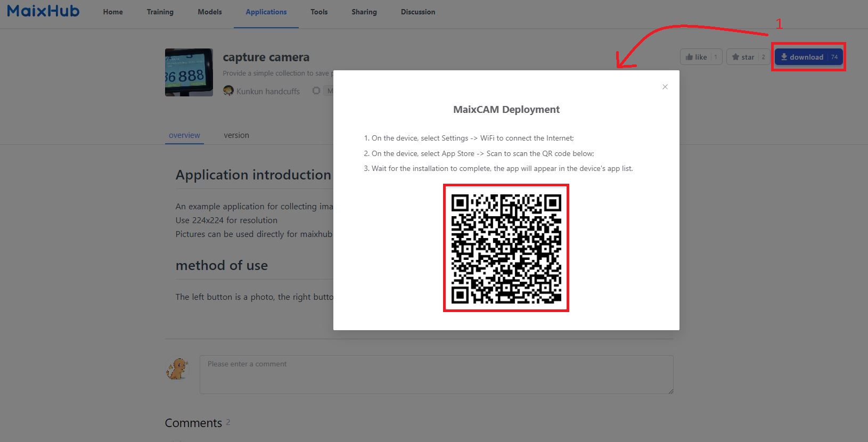
Task: Click the capture camera title
Action: pos(266,57)
